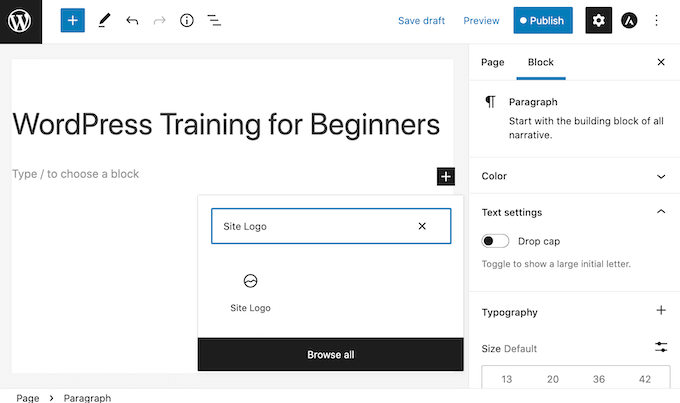
Task: Switch to the Block tab
Action: 540,62
